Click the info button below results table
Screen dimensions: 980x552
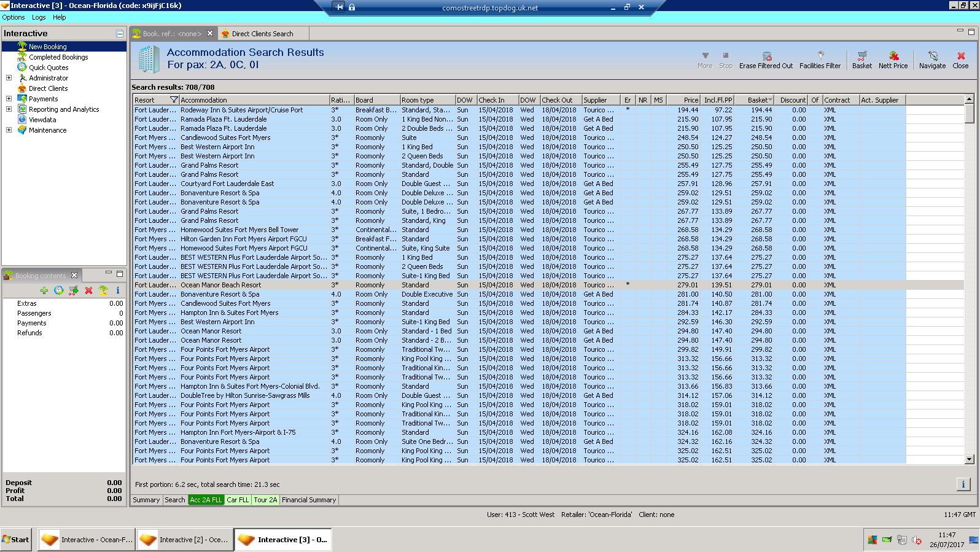pyautogui.click(x=963, y=484)
